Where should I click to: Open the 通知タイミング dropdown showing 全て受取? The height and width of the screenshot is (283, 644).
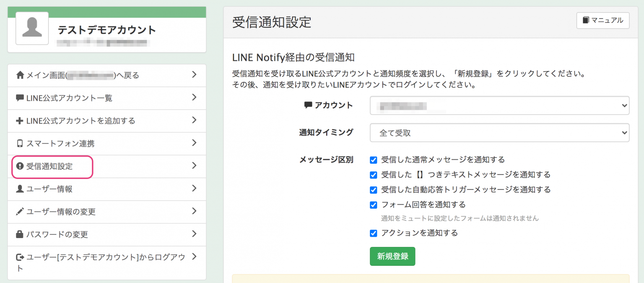tap(499, 133)
